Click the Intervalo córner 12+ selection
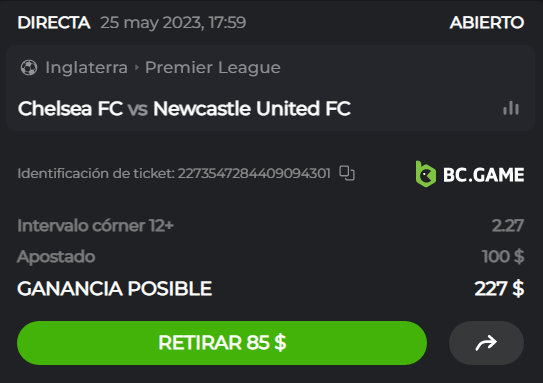 point(95,226)
